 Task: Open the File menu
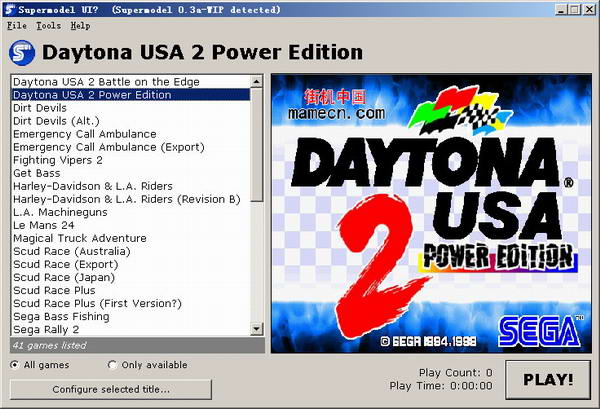point(17,26)
